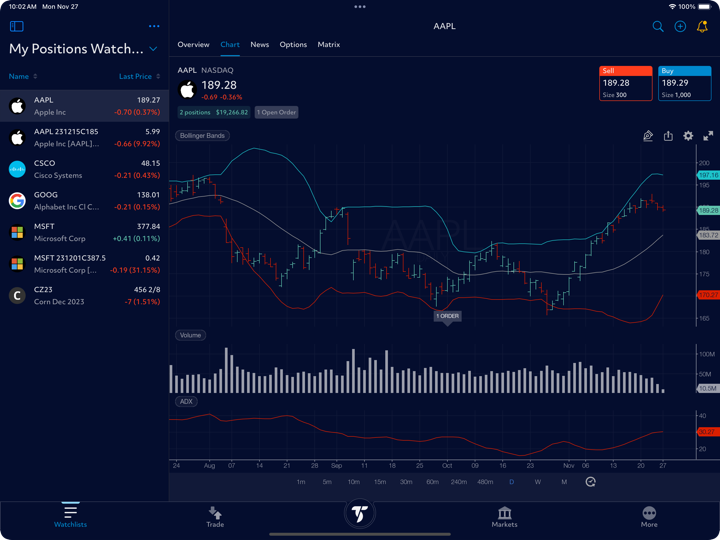The image size is (720, 540).
Task: Sort watchlist by Name column
Action: pos(23,76)
